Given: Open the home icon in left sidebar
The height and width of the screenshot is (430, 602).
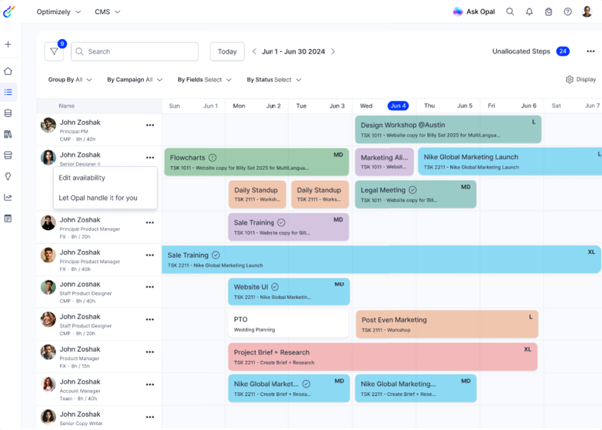Looking at the screenshot, I should (x=9, y=71).
